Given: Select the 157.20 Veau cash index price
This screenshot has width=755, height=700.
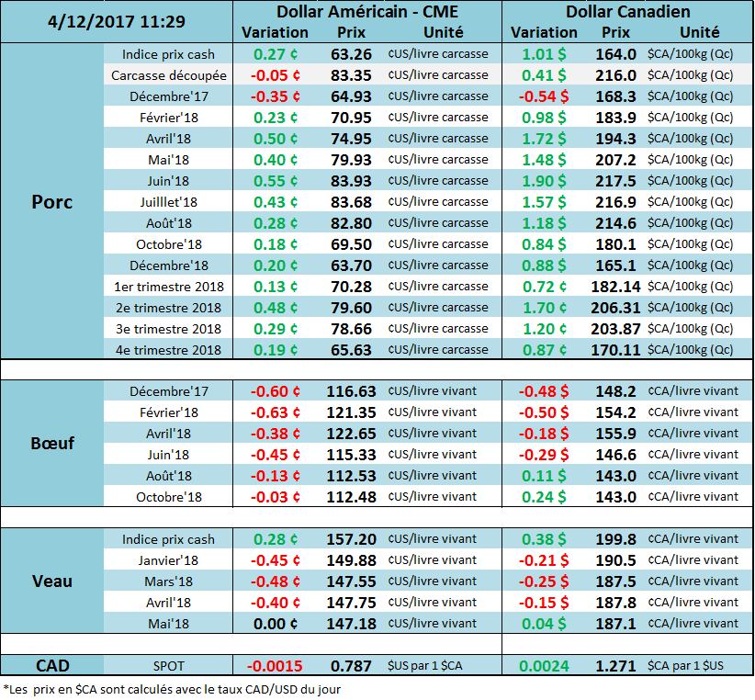Looking at the screenshot, I should pyautogui.click(x=349, y=539).
